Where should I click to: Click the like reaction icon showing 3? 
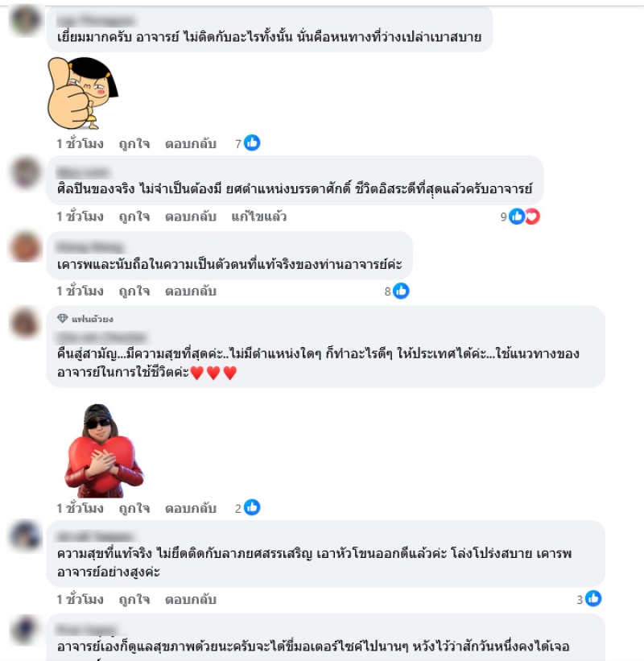[x=593, y=599]
